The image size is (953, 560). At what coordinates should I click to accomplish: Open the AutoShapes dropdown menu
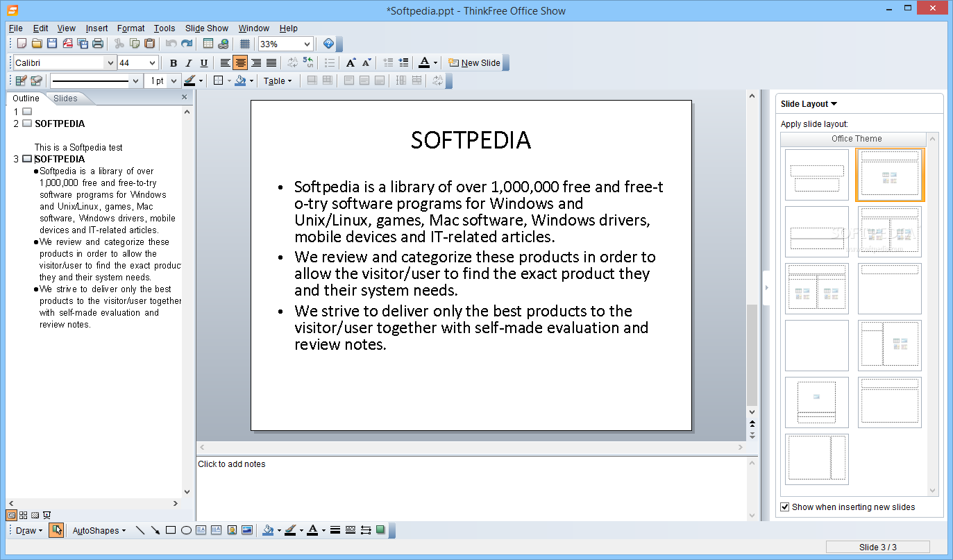(99, 530)
